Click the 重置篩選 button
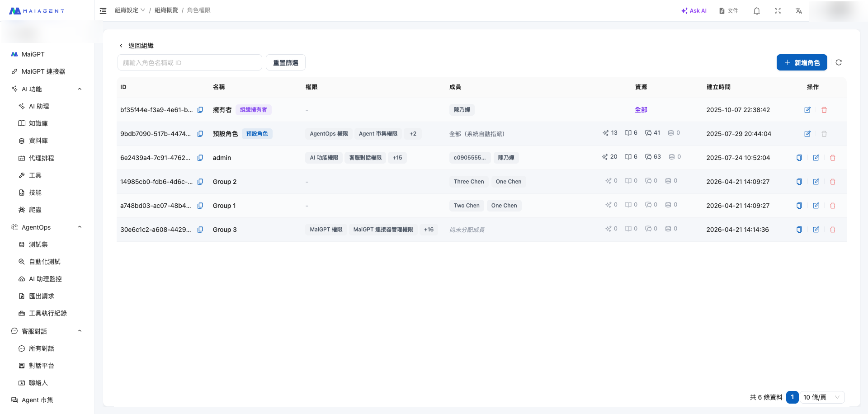868x414 pixels. point(285,63)
